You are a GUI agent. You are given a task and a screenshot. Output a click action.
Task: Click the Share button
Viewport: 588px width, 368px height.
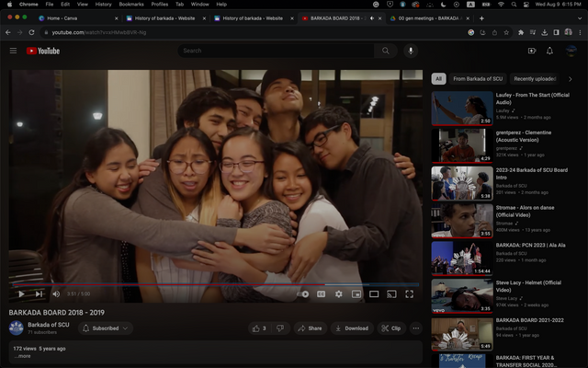point(310,328)
